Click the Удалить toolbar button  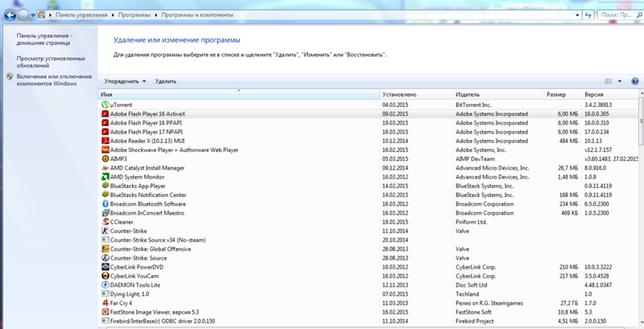coord(166,81)
